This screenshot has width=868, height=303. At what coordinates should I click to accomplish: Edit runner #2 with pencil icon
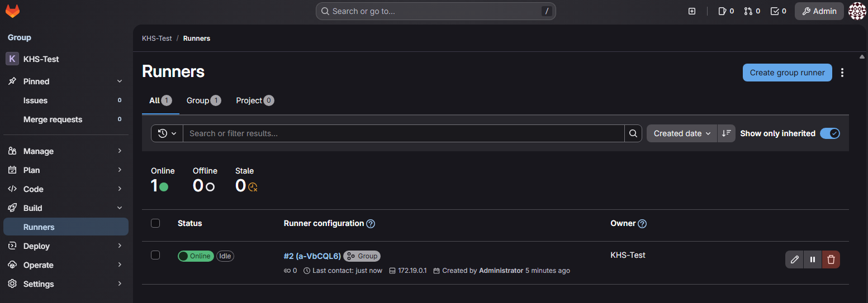tap(794, 259)
